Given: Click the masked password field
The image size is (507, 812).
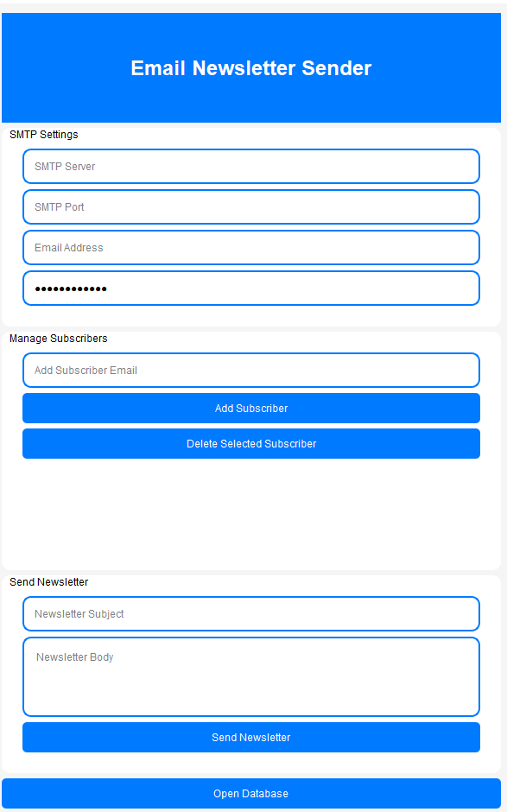Looking at the screenshot, I should 251,288.
